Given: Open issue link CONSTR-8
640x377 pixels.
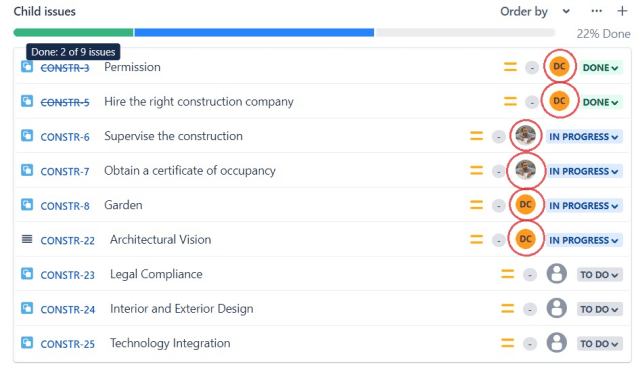Looking at the screenshot, I should pos(64,206).
